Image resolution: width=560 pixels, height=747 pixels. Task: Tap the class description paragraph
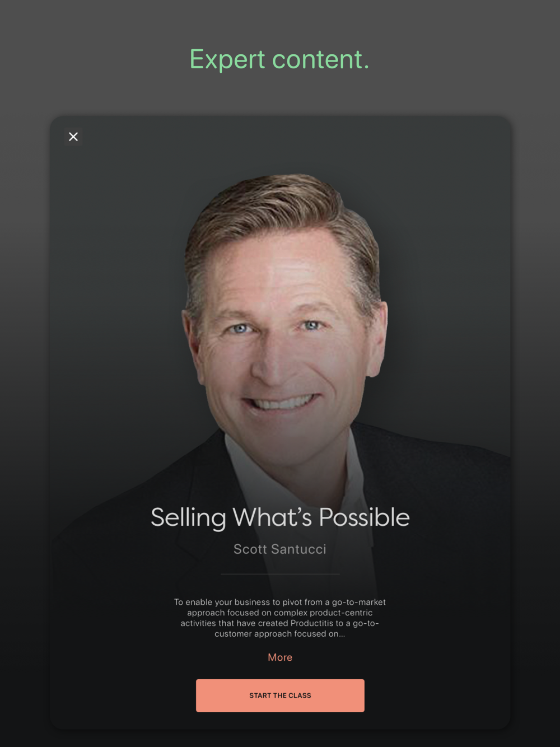[x=280, y=618]
